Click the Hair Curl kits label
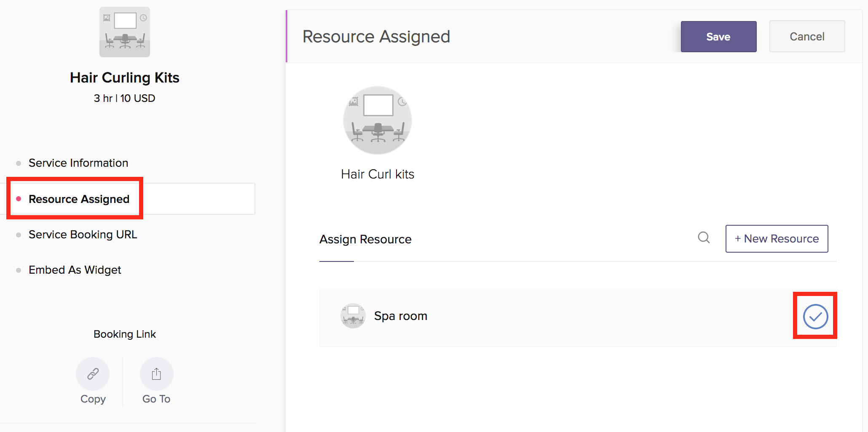The width and height of the screenshot is (868, 432). point(378,174)
